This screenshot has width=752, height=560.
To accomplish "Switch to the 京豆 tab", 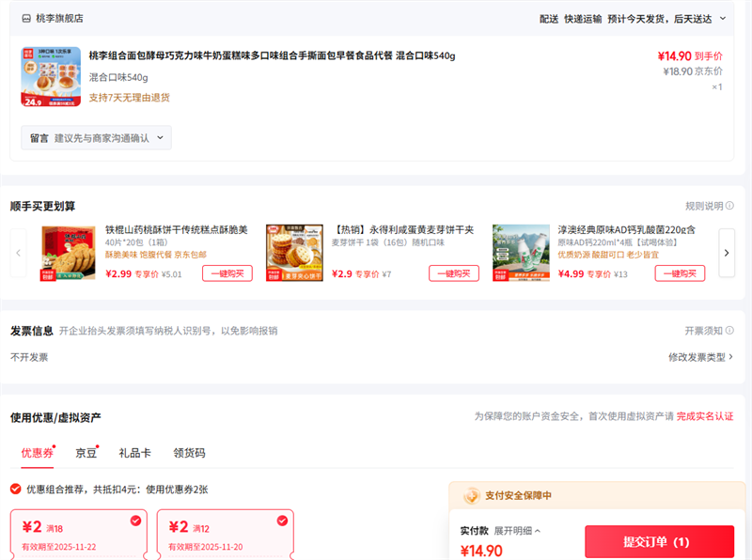I will [x=86, y=453].
